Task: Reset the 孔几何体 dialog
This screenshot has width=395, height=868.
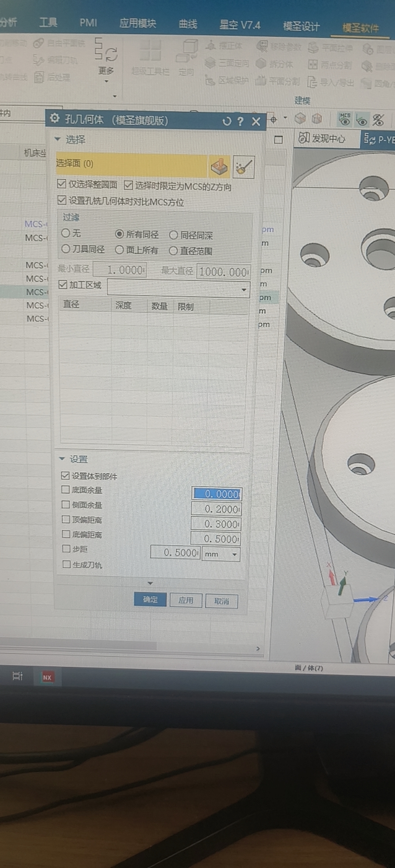Action: (226, 121)
